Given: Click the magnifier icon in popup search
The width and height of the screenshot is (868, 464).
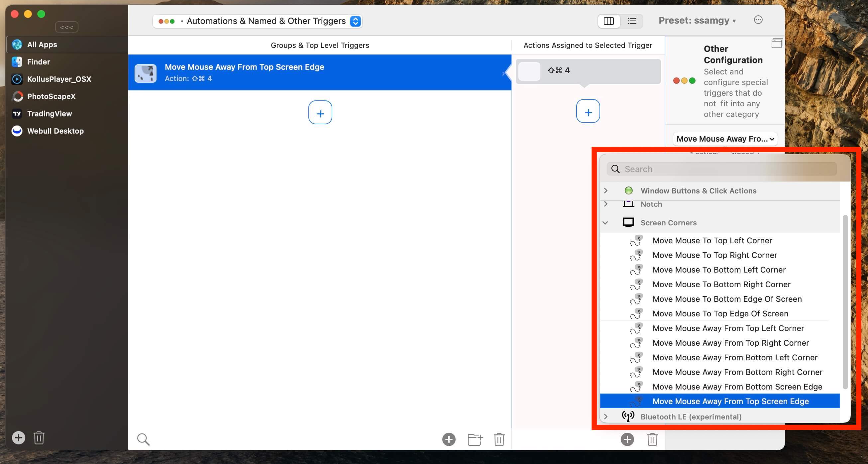Looking at the screenshot, I should (615, 169).
